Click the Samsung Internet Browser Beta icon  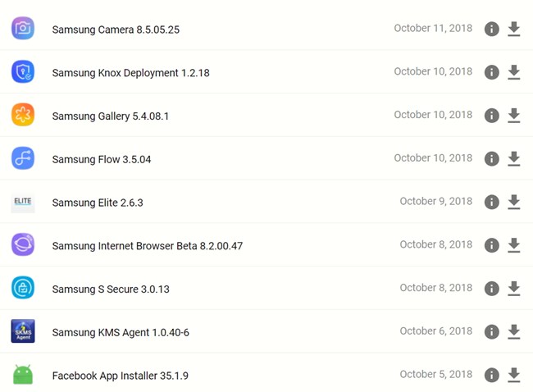coord(23,244)
